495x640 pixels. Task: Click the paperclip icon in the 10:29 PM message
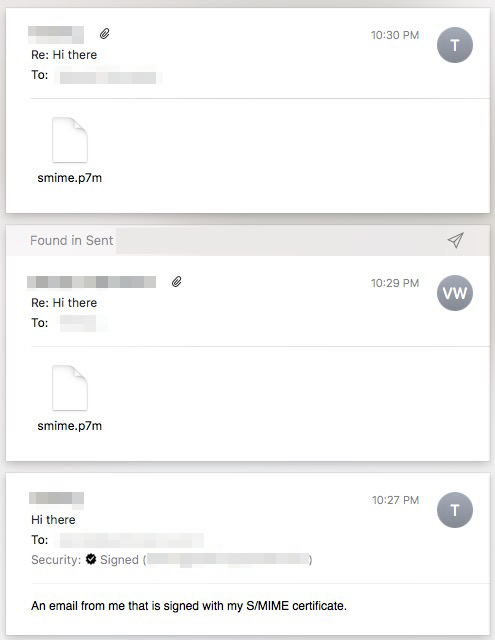coord(176,282)
